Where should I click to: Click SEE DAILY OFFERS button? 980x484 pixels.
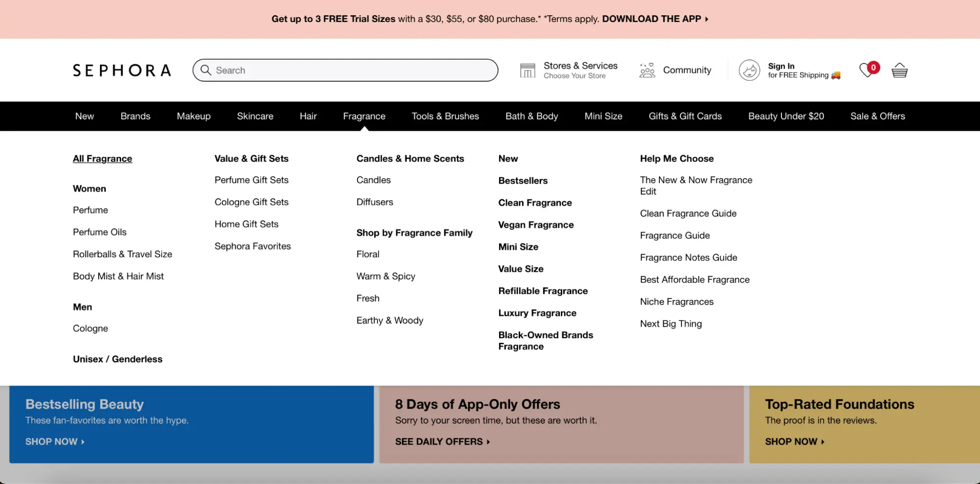[x=442, y=442]
